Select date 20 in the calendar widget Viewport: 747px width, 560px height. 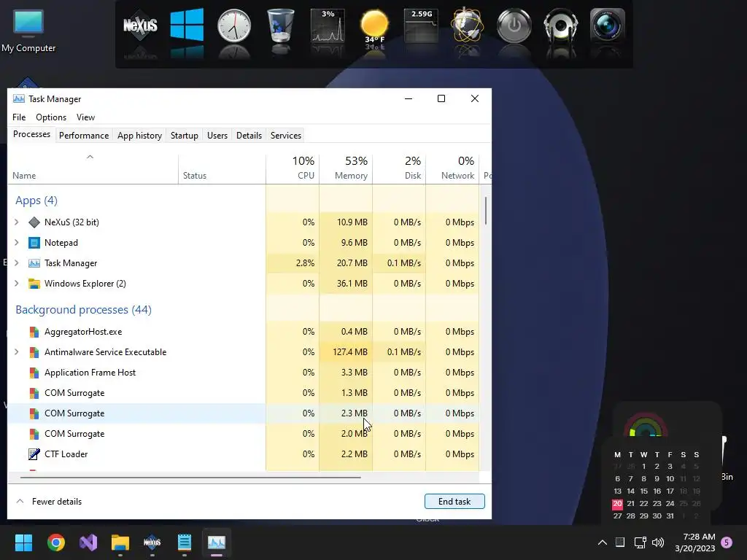[x=617, y=503]
